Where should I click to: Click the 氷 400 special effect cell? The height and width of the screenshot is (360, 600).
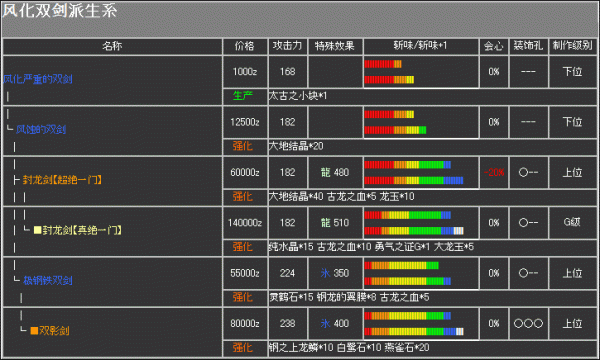coord(335,324)
